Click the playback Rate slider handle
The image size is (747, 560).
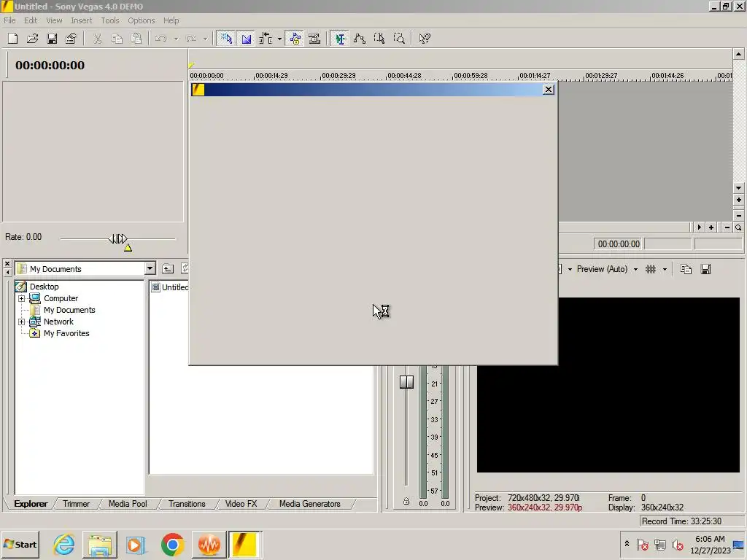point(117,238)
